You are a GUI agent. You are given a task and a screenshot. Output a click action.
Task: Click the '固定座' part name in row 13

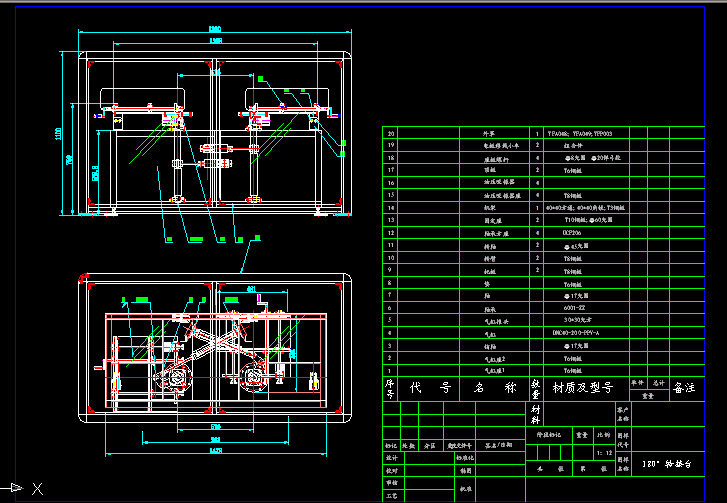492,221
